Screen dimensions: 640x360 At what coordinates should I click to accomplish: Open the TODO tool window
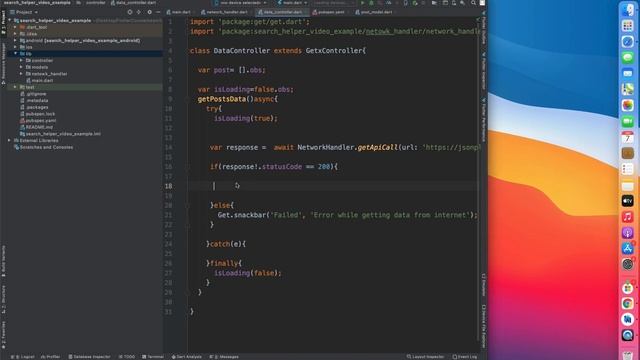127,357
